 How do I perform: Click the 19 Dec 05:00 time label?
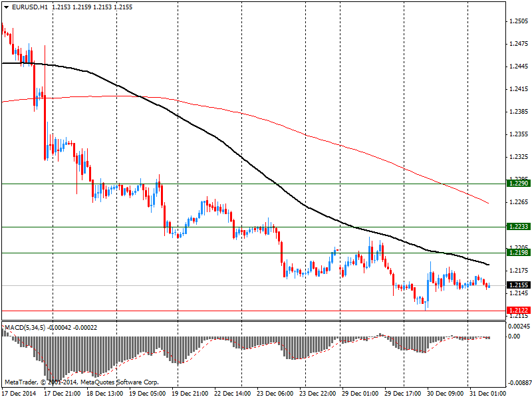pyautogui.click(x=148, y=394)
